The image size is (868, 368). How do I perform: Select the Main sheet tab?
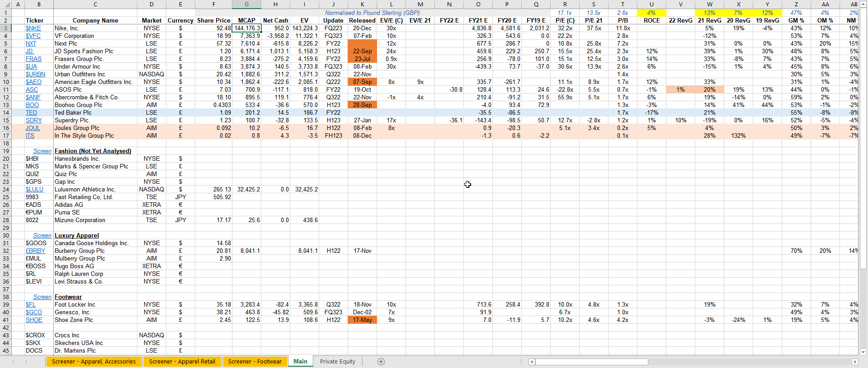[x=300, y=362]
